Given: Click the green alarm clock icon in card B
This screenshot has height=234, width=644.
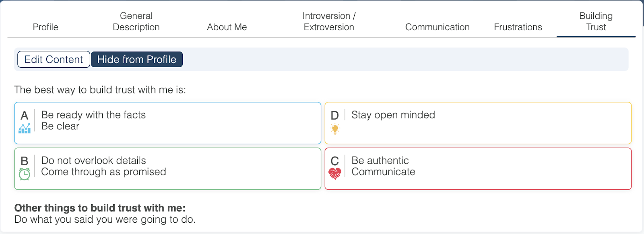Looking at the screenshot, I should click(25, 174).
